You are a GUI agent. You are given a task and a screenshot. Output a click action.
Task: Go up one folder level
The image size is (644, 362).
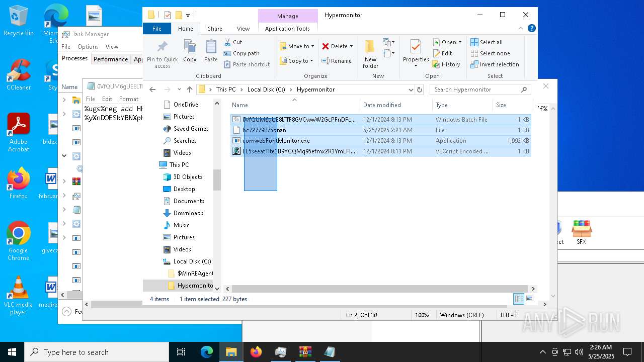pos(189,89)
